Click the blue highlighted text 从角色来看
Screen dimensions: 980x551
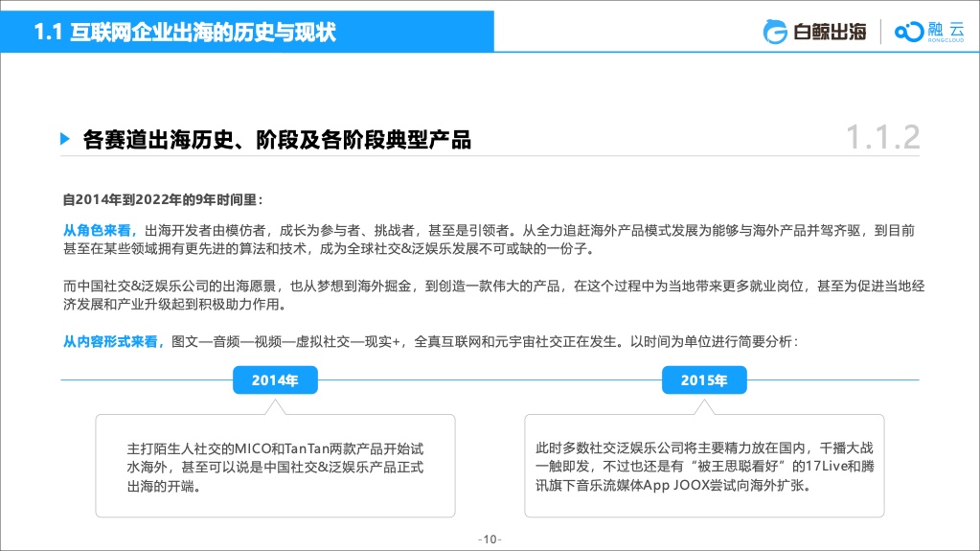(100, 231)
